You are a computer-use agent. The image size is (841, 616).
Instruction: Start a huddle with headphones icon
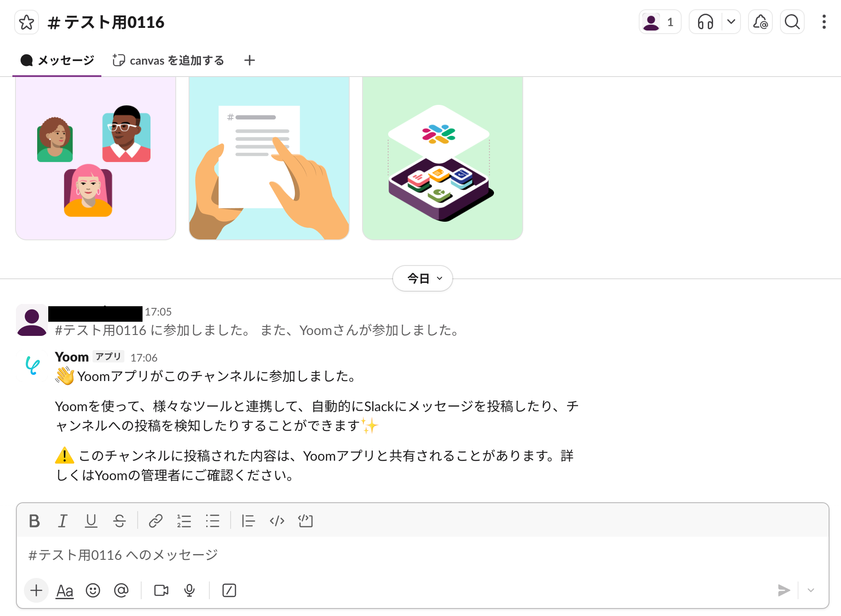tap(706, 22)
